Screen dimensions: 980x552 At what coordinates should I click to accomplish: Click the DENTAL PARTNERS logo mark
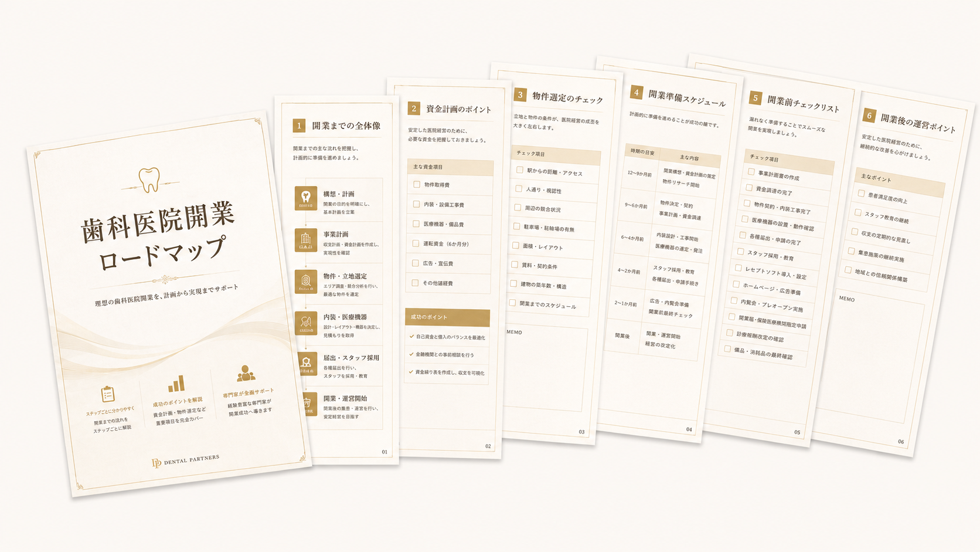(x=156, y=463)
